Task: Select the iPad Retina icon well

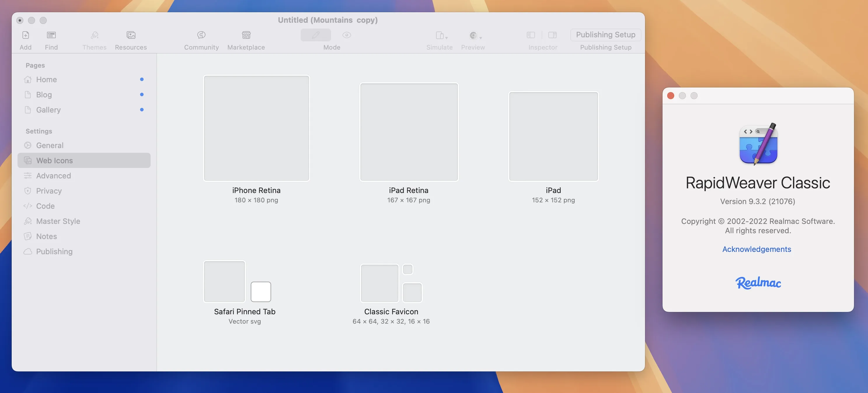Action: coord(409,132)
